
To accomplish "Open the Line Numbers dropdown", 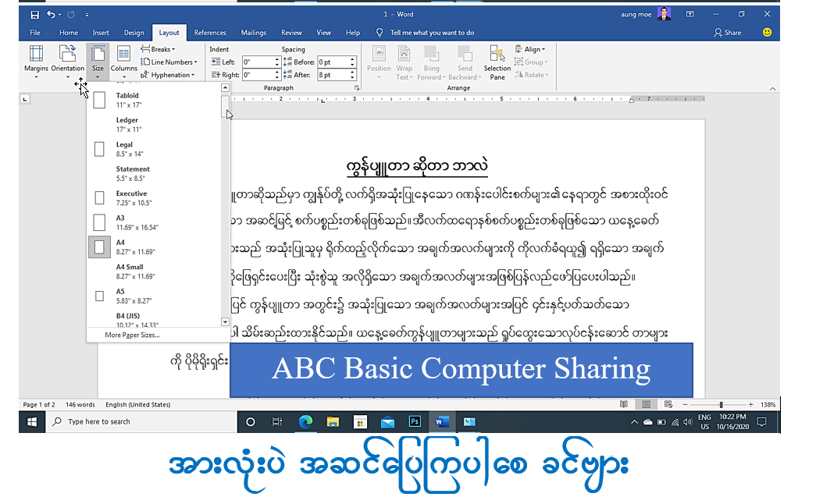I will 169,62.
